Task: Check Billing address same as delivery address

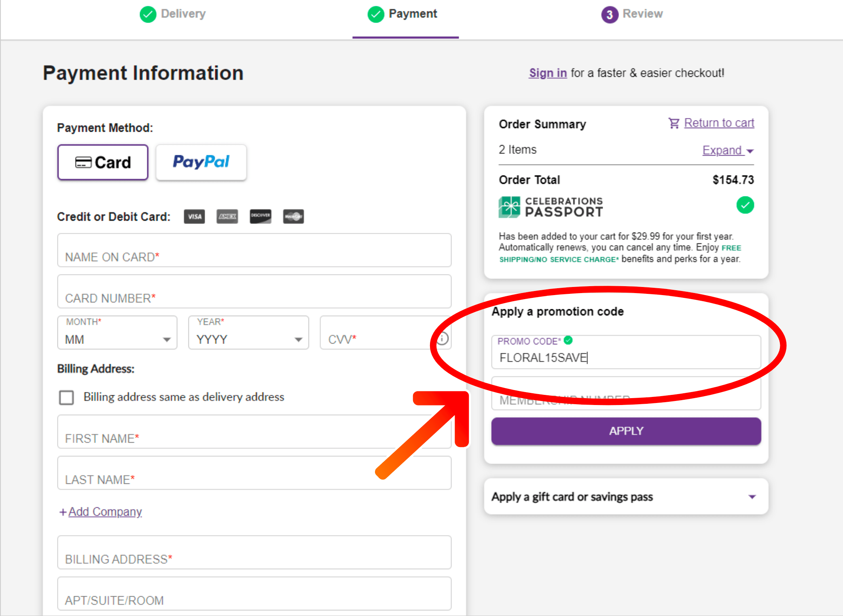Action: tap(66, 397)
